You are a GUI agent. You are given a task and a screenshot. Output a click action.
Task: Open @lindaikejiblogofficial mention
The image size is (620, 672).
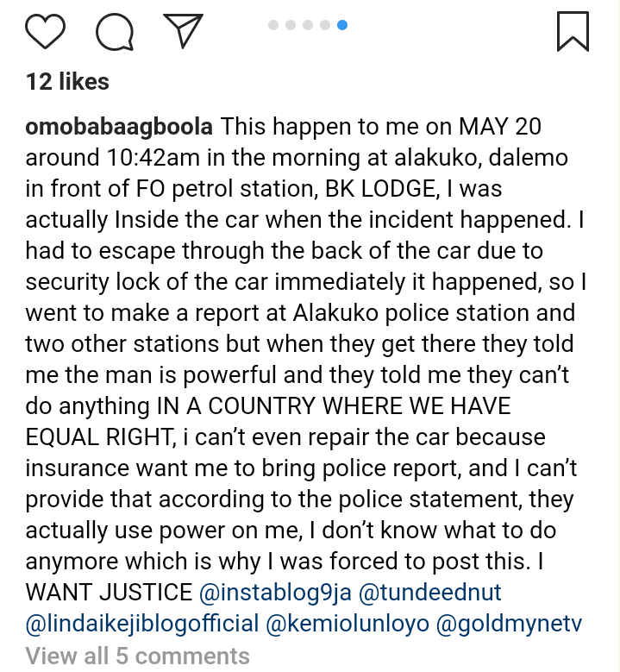coord(142,623)
